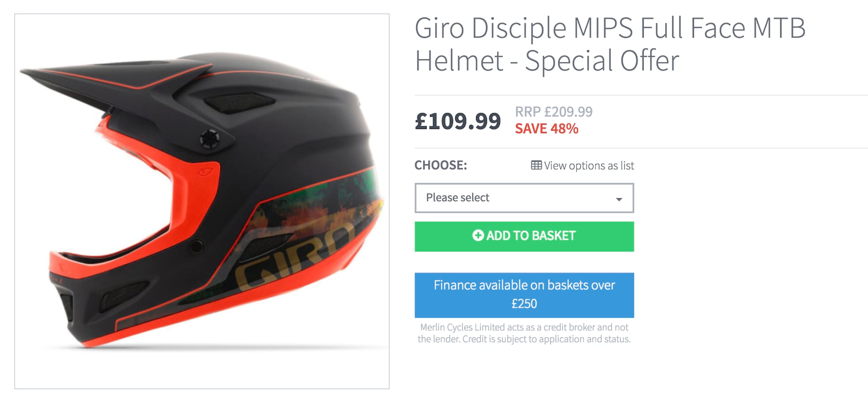Click the visor screw bolt on helmet
This screenshot has width=868, height=396.
tap(209, 139)
